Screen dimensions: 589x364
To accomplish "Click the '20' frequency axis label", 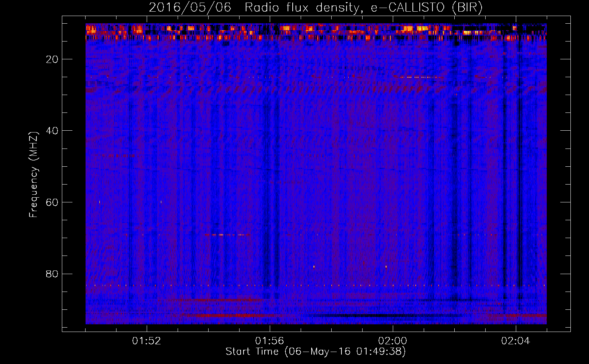I will (52, 59).
